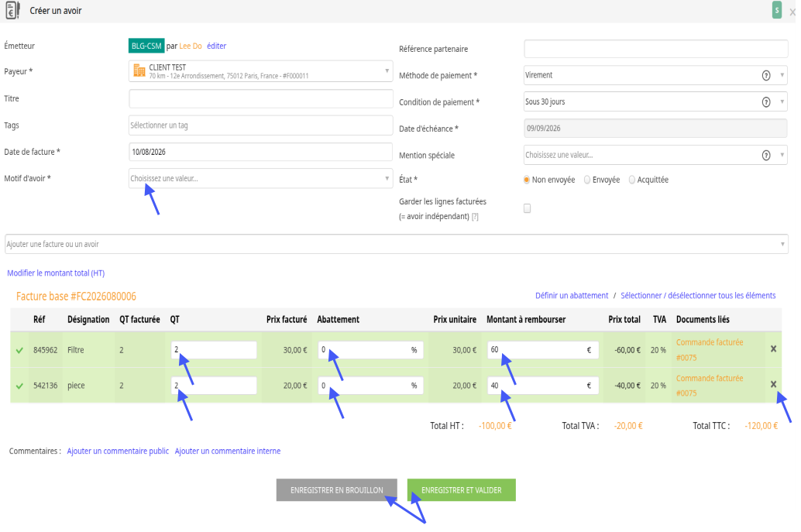Select Envoyée state radio

click(x=587, y=180)
